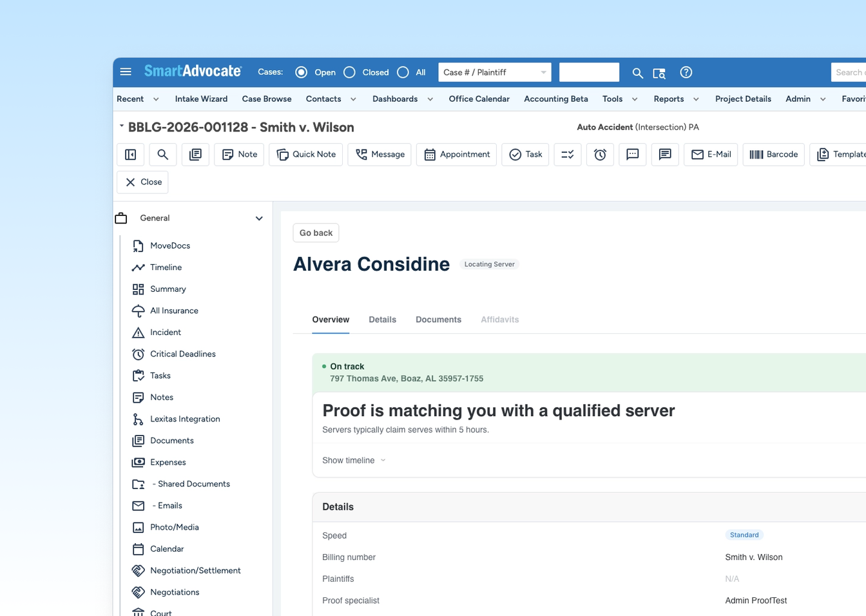This screenshot has height=616, width=866.
Task: Close the case with Close button
Action: click(143, 182)
